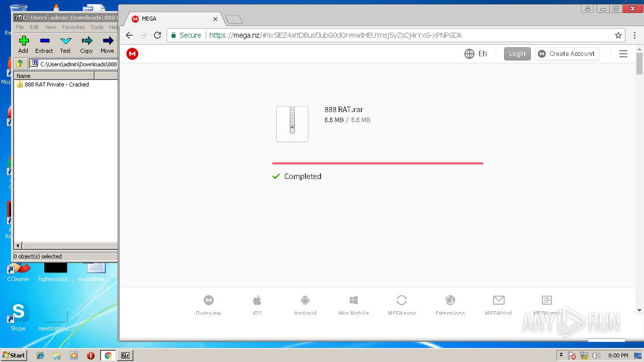
Task: Click the Chrome user profile icon
Action: click(587, 9)
